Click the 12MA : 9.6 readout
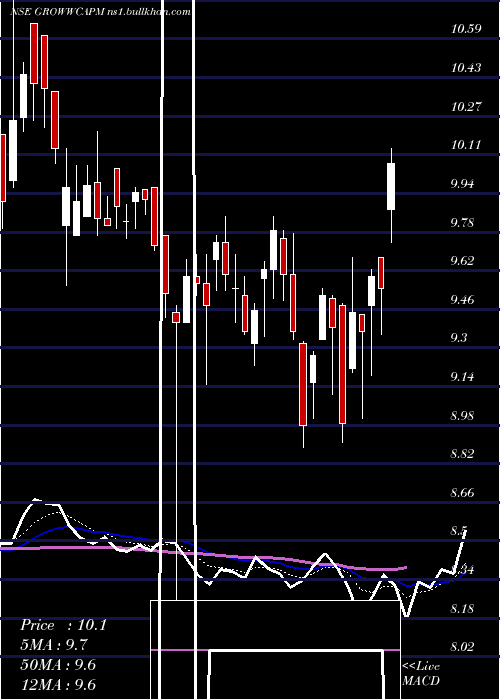 point(58,685)
